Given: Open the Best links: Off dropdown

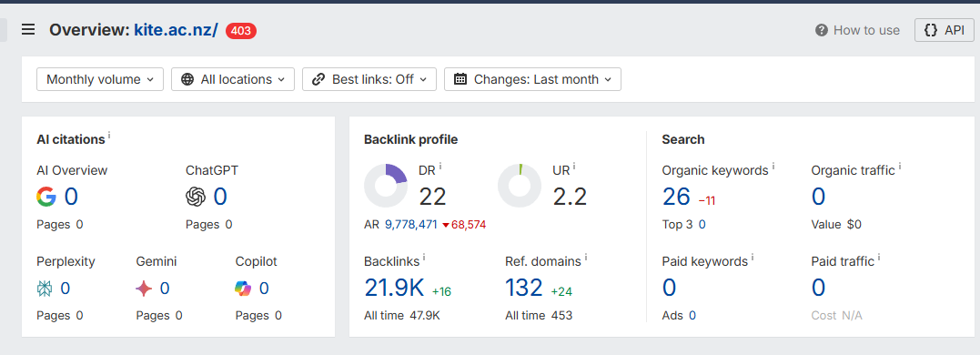Looking at the screenshot, I should [369, 79].
